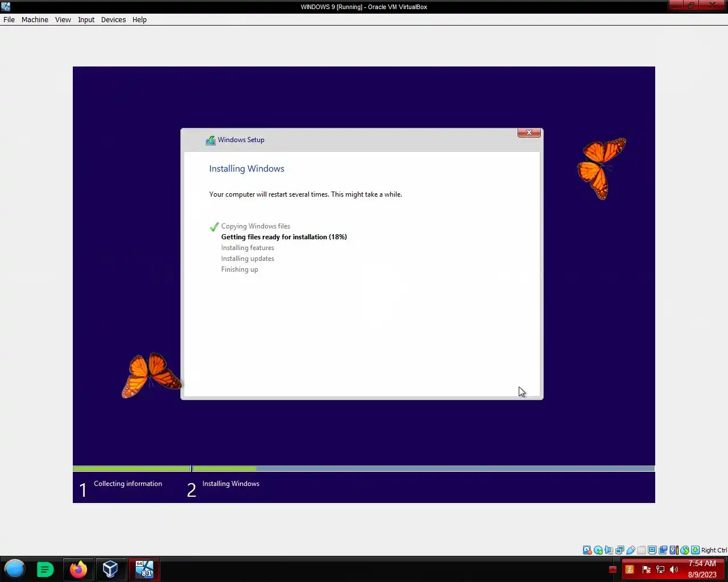The height and width of the screenshot is (582, 728).
Task: Click the clock showing 7:54 AM
Action: point(702,569)
